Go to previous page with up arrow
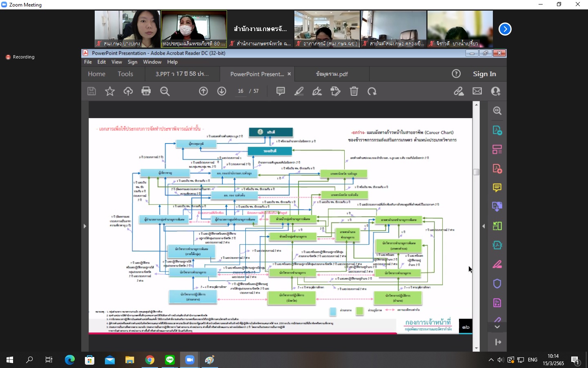 (x=203, y=91)
